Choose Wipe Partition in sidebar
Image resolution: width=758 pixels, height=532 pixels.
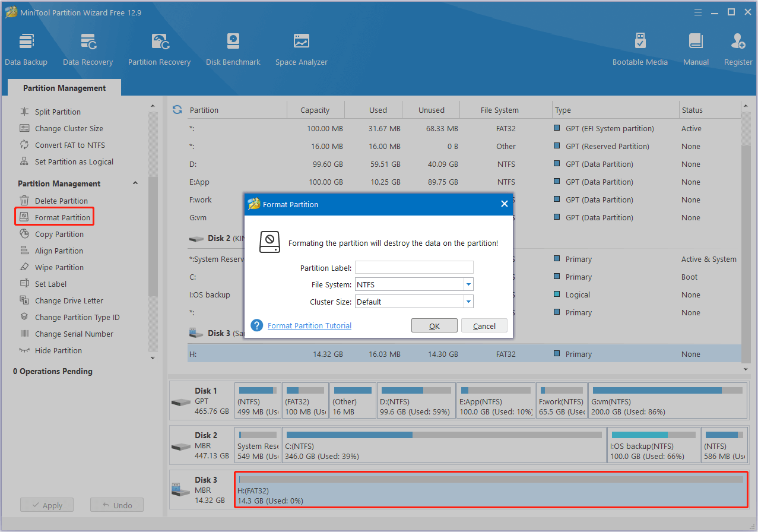pyautogui.click(x=59, y=268)
